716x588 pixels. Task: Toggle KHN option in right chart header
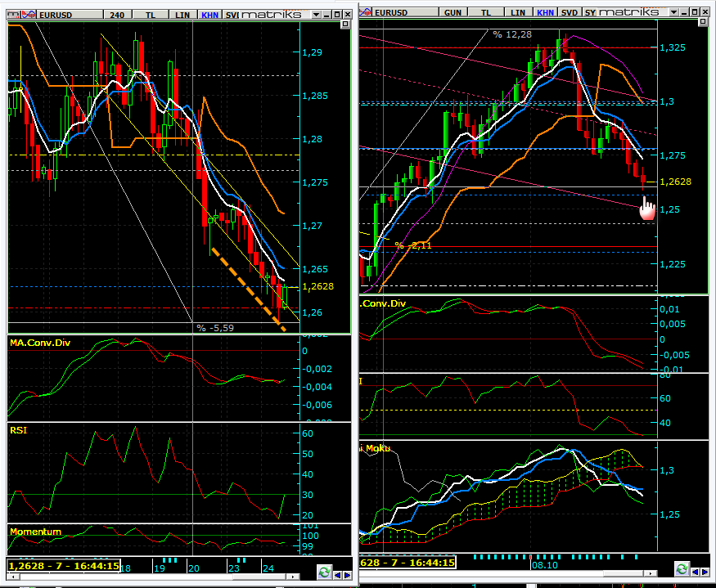pos(545,13)
